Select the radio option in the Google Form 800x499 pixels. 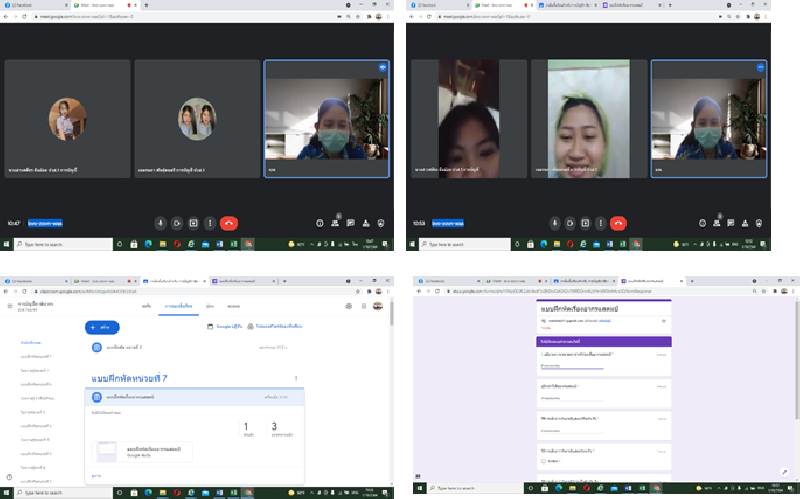[543, 461]
